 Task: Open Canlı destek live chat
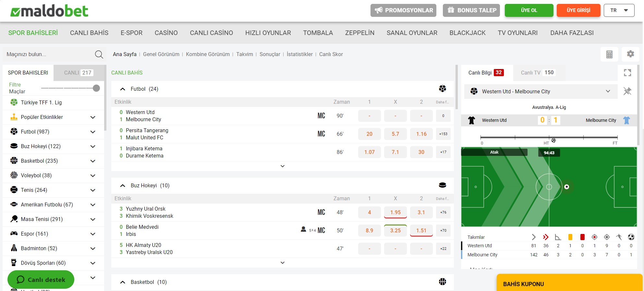tap(41, 279)
